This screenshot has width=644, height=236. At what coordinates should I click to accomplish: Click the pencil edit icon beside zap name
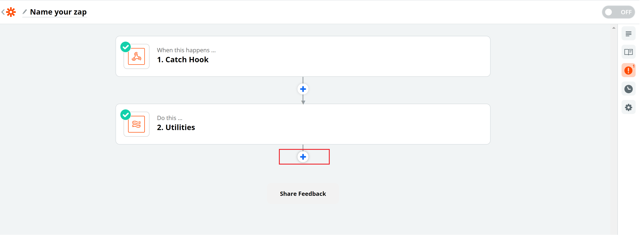(x=25, y=12)
